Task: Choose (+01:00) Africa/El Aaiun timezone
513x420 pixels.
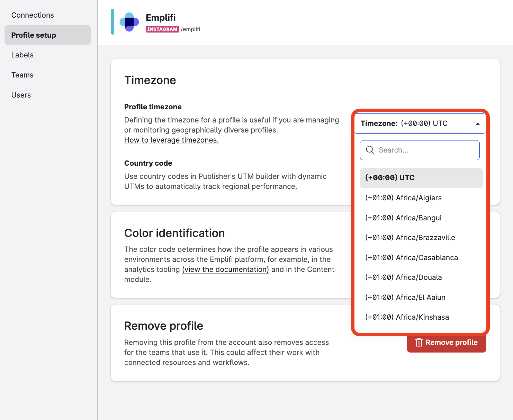Action: 421,298
